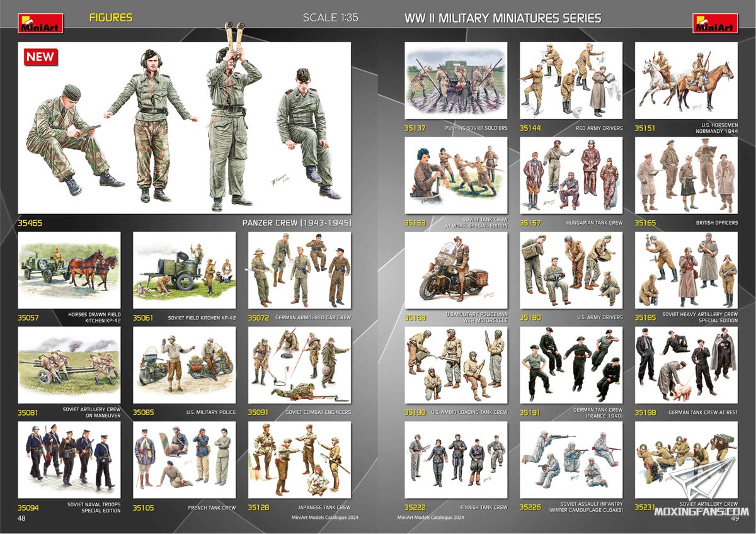The image size is (756, 534).
Task: Click the Soviet Combat Engineers picture
Action: click(299, 365)
